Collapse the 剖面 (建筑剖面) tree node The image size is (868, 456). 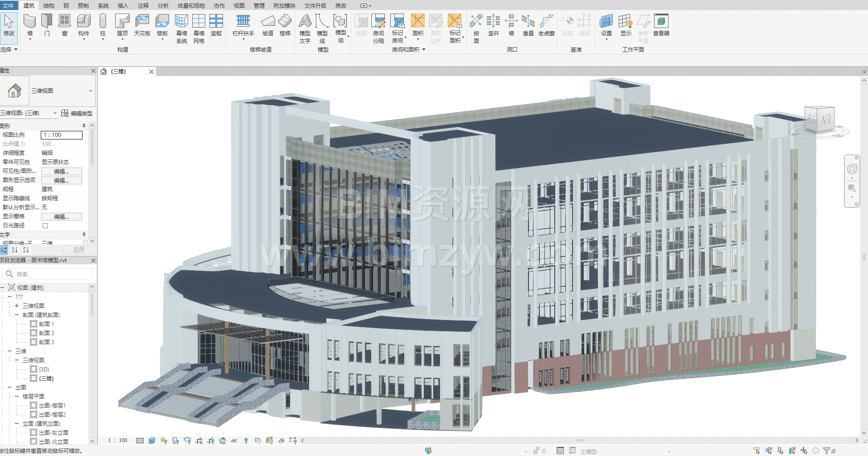[x=17, y=315]
